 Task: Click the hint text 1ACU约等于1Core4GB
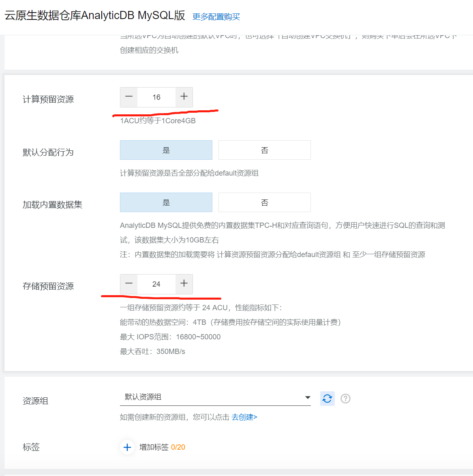tap(158, 121)
